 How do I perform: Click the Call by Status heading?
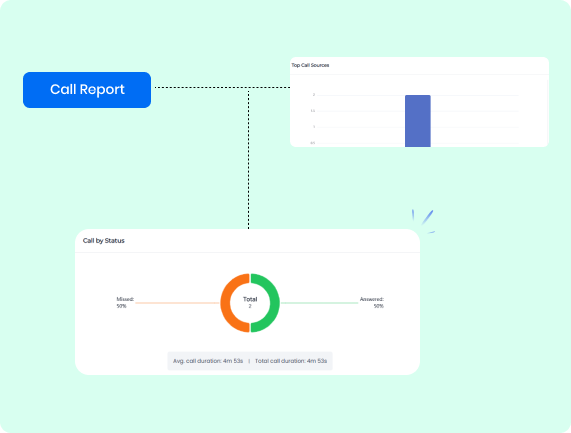pyautogui.click(x=104, y=241)
